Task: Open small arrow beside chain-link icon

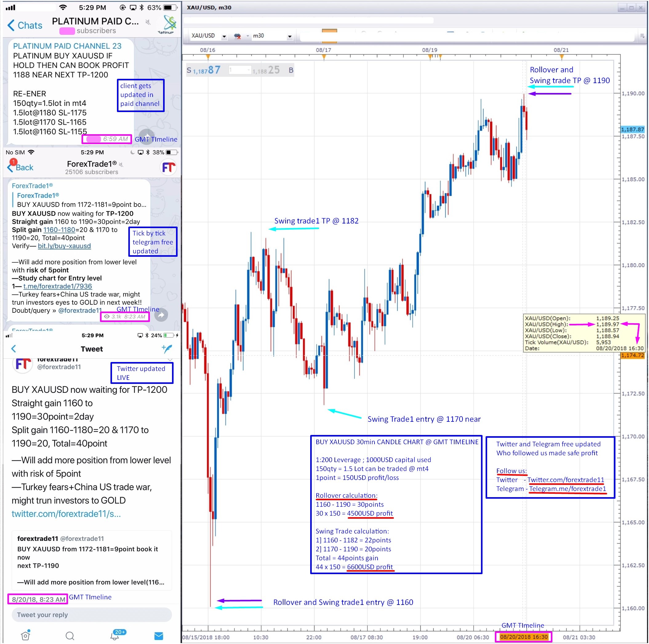Action: [248, 36]
